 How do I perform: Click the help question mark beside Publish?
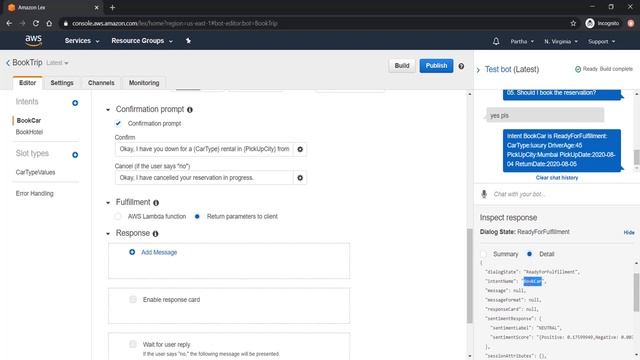coord(461,66)
